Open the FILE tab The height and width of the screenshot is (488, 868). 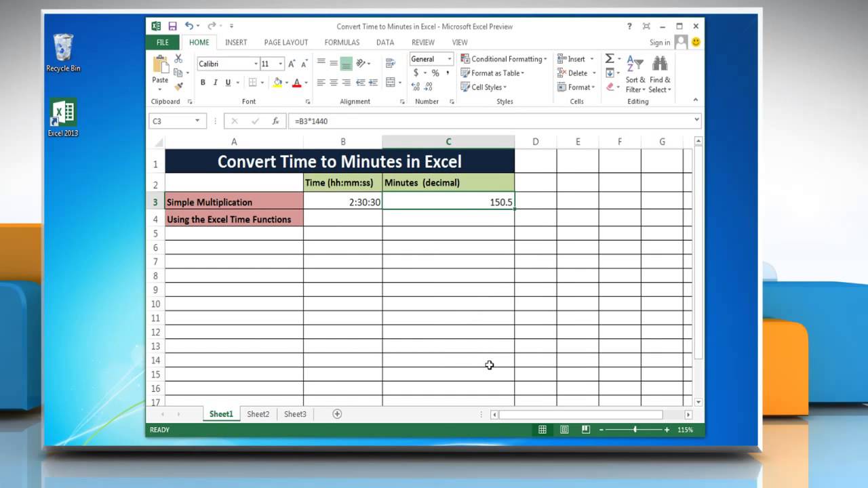point(163,42)
